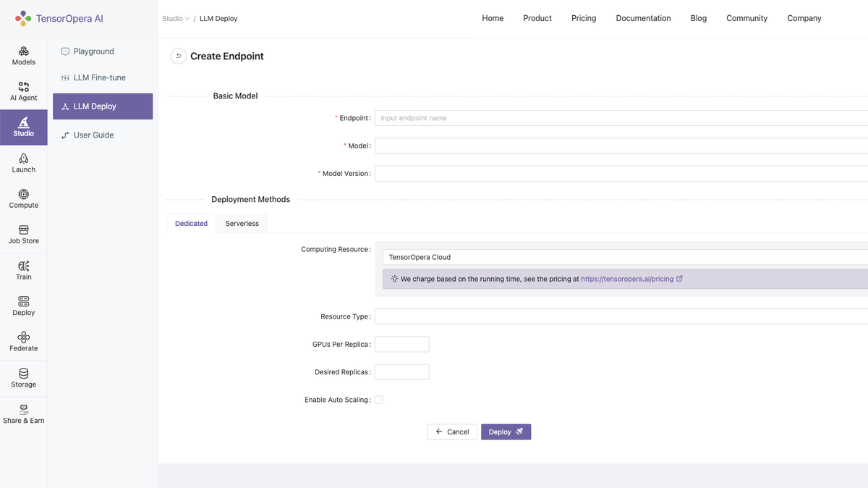Open the Launch section
The height and width of the screenshot is (488, 868).
[23, 163]
